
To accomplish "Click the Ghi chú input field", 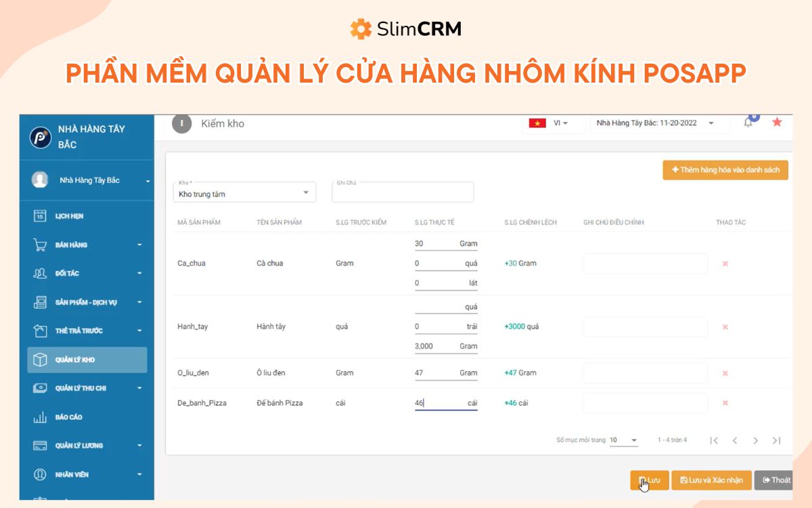I will (x=402, y=192).
